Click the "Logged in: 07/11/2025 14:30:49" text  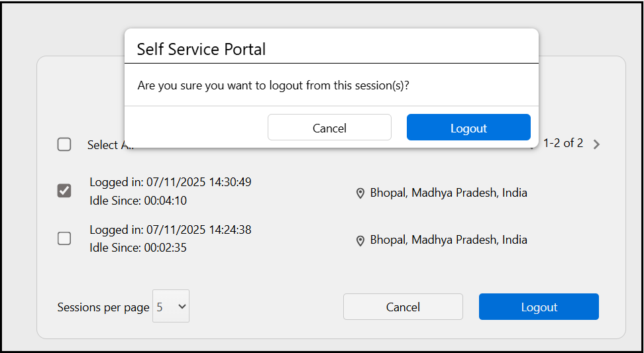tap(170, 182)
